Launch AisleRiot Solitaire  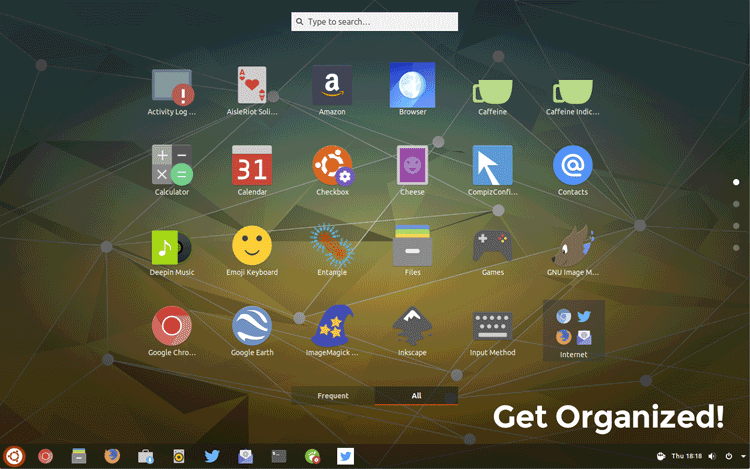pyautogui.click(x=252, y=86)
